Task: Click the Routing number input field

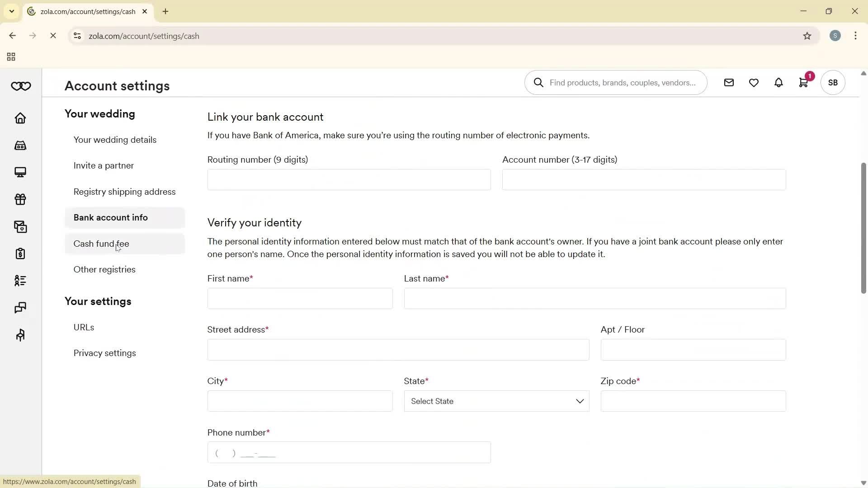Action: pos(349,180)
